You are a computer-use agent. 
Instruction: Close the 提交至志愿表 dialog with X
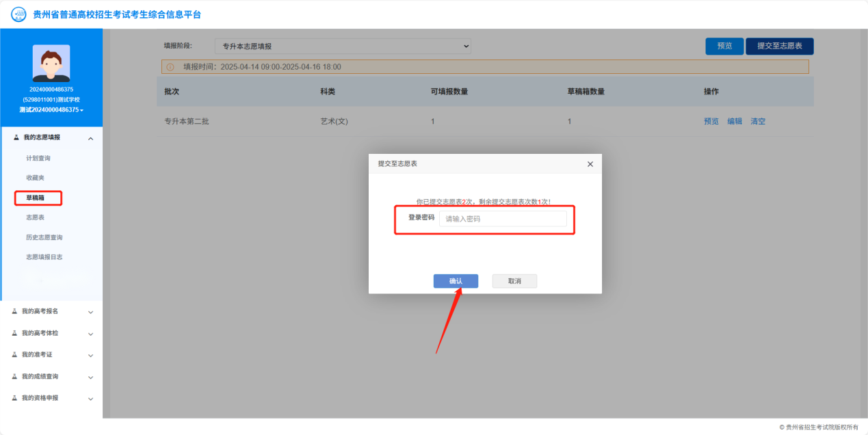coord(590,164)
